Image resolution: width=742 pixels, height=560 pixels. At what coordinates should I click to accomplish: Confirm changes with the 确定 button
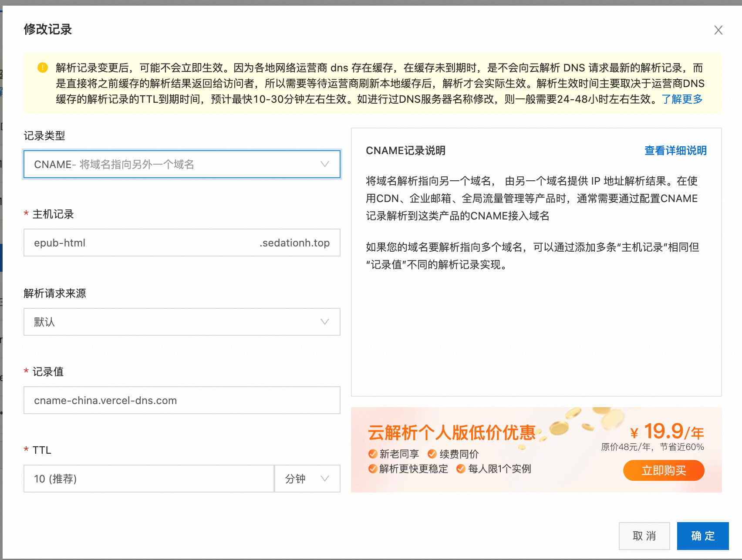pos(702,536)
